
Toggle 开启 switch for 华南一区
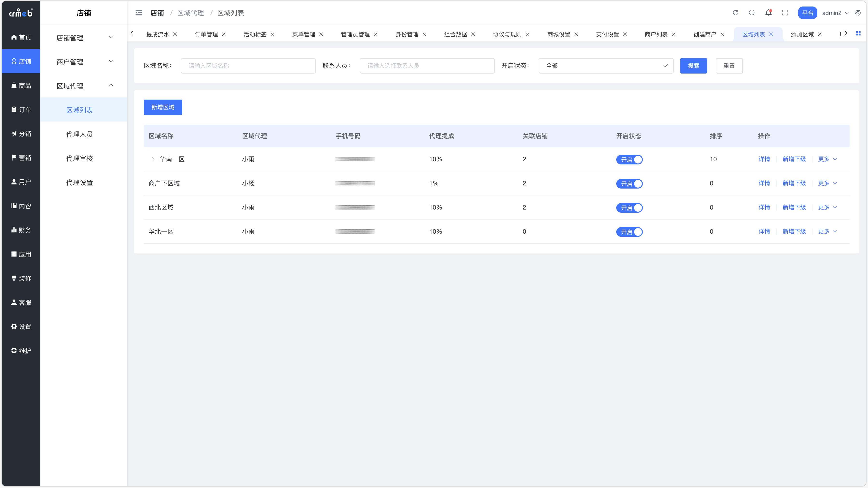pyautogui.click(x=629, y=159)
